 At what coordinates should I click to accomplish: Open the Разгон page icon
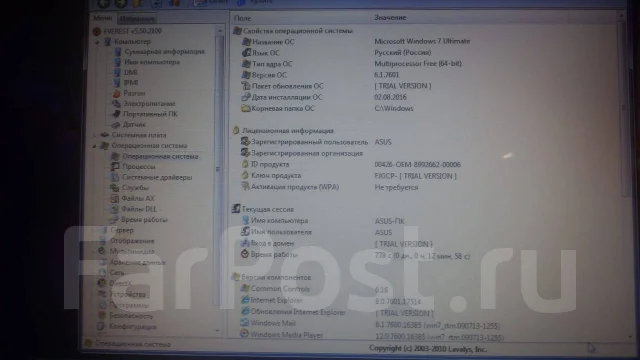117,93
